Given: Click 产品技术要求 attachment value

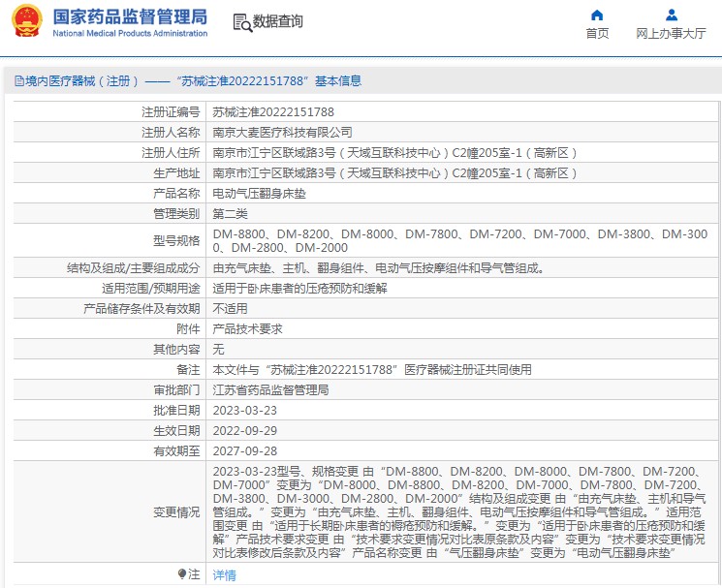Looking at the screenshot, I should coord(247,329).
